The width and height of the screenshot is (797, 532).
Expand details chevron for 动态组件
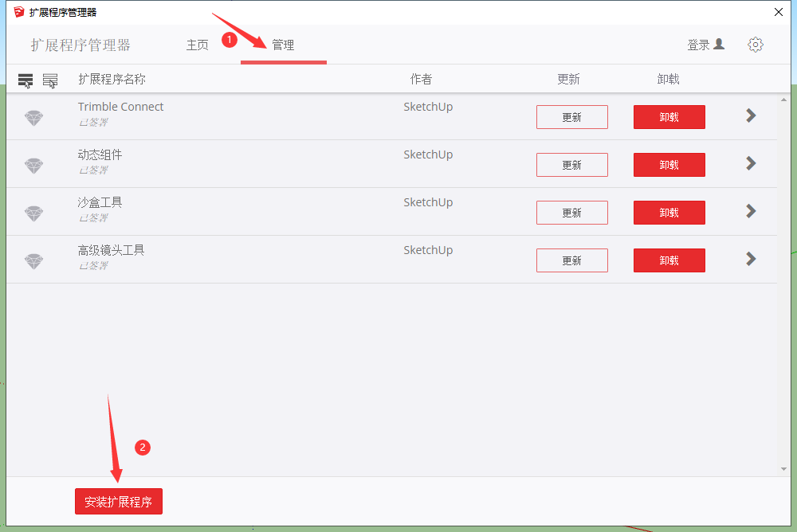coord(751,163)
